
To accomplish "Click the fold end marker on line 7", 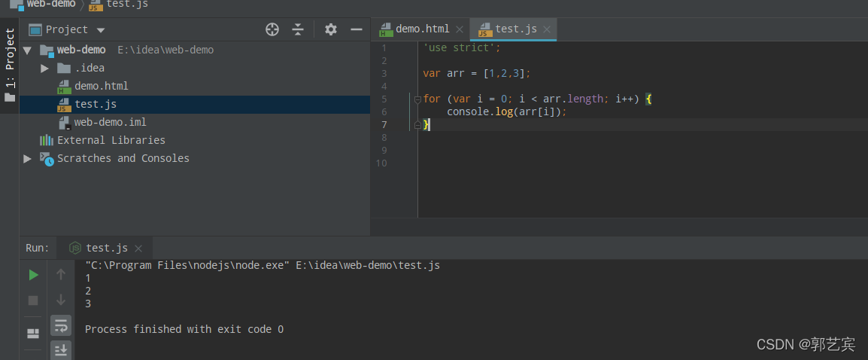I will 418,125.
